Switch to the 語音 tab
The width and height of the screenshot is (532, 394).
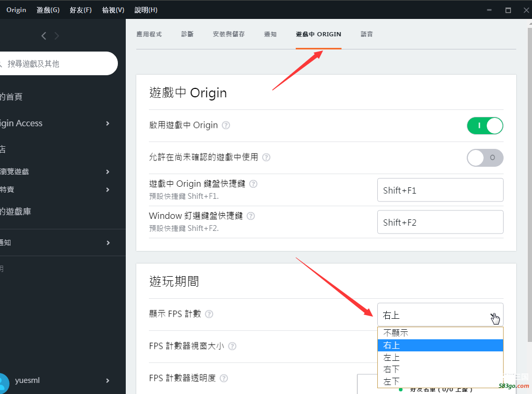tap(366, 34)
